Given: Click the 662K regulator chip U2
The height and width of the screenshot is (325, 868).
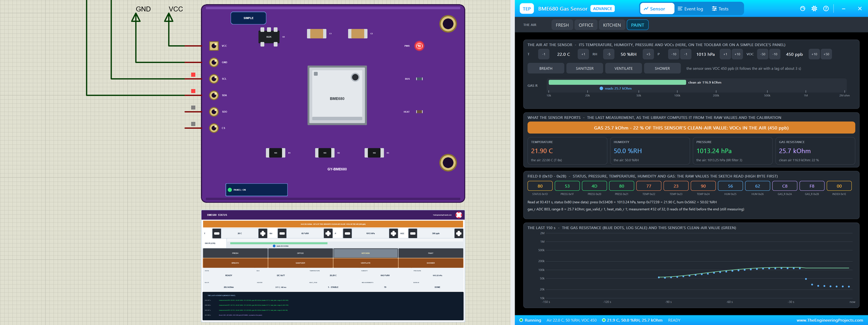Looking at the screenshot, I should (x=269, y=37).
